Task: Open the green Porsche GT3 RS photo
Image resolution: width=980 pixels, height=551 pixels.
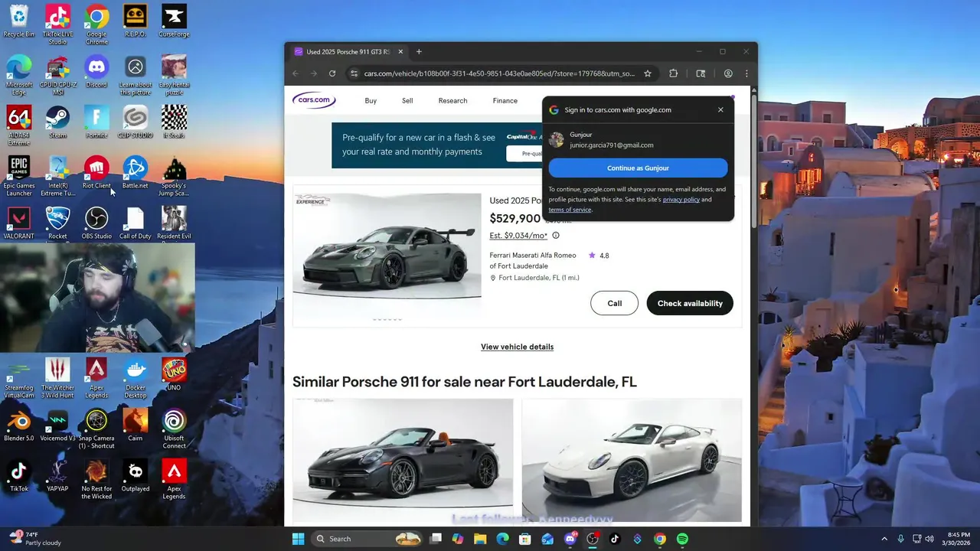Action: 387,246
